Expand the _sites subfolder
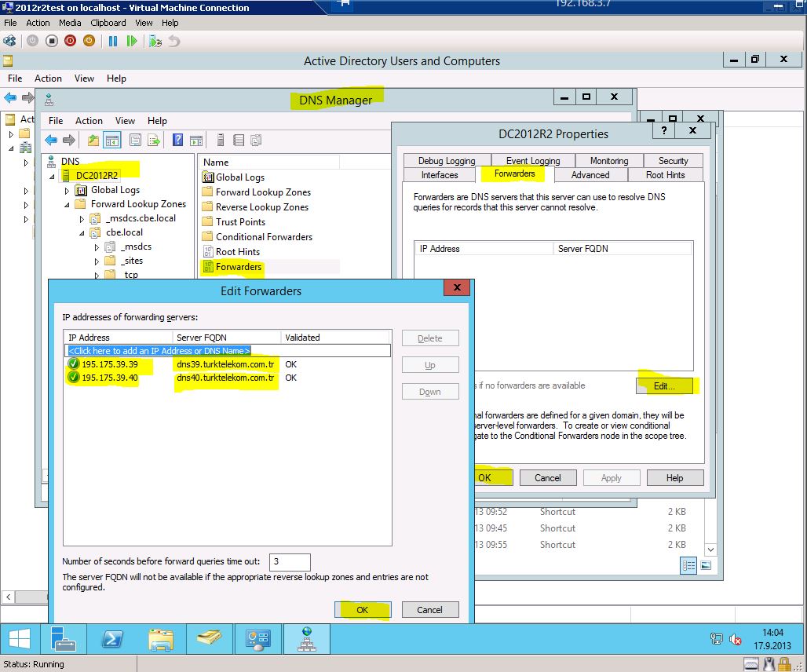 point(97,261)
